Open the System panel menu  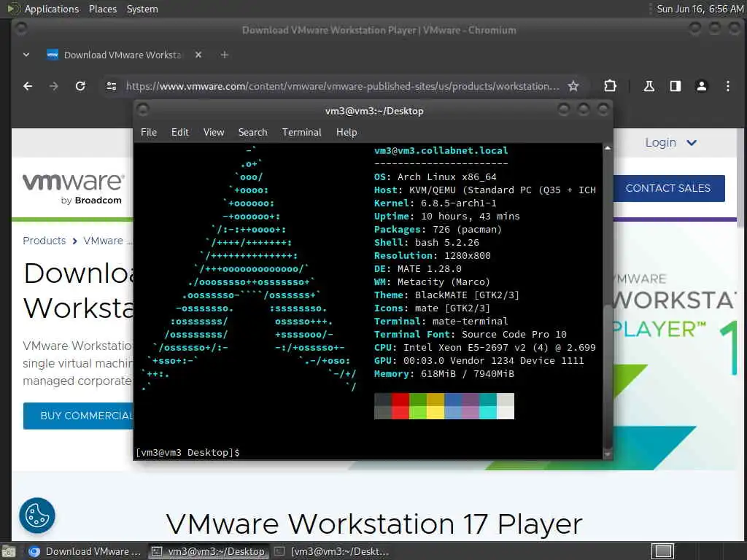click(x=142, y=9)
